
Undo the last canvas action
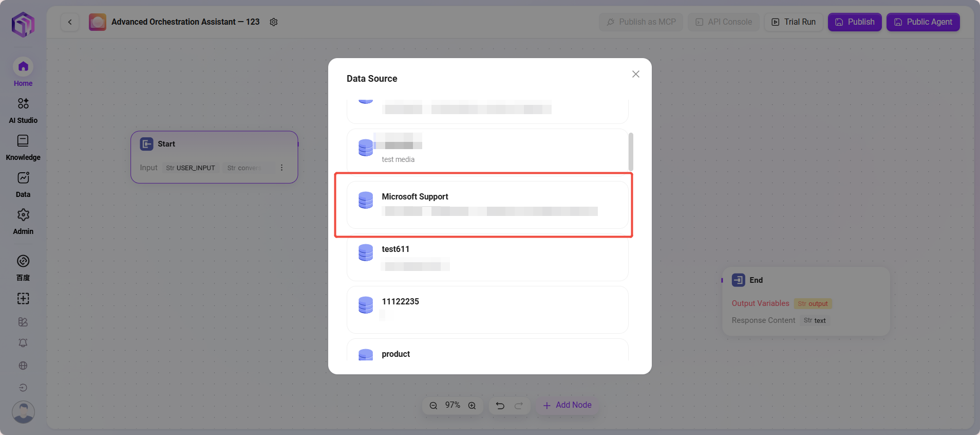point(500,406)
